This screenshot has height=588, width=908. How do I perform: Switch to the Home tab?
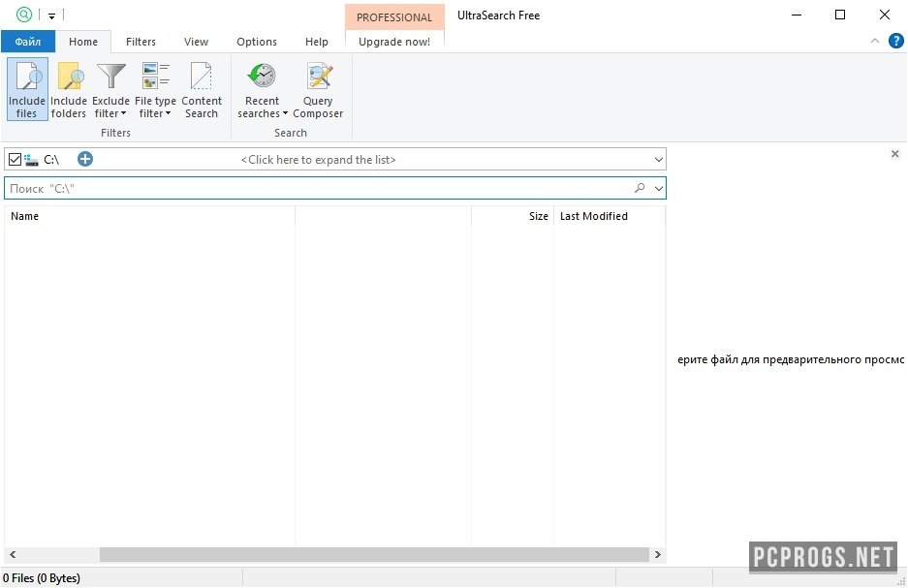pos(83,42)
